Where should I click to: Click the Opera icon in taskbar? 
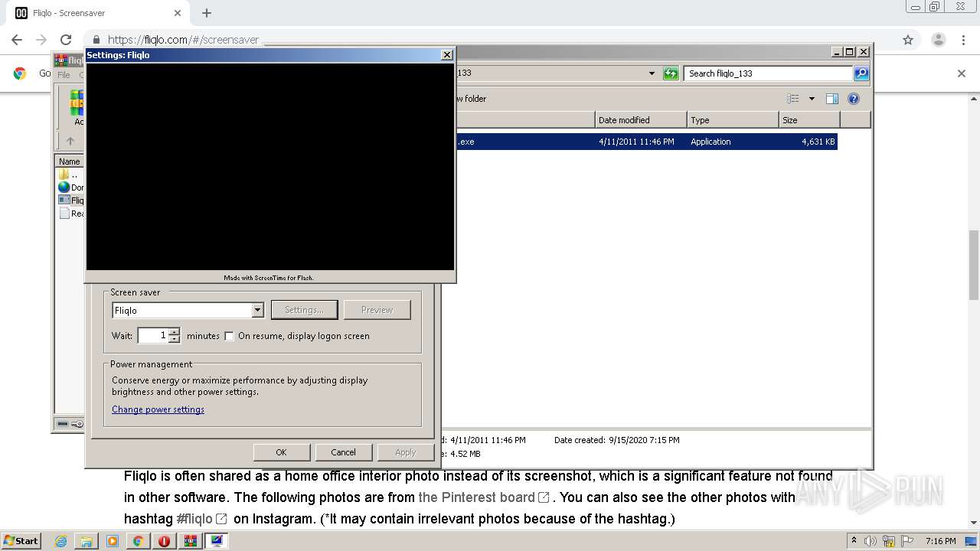click(164, 541)
